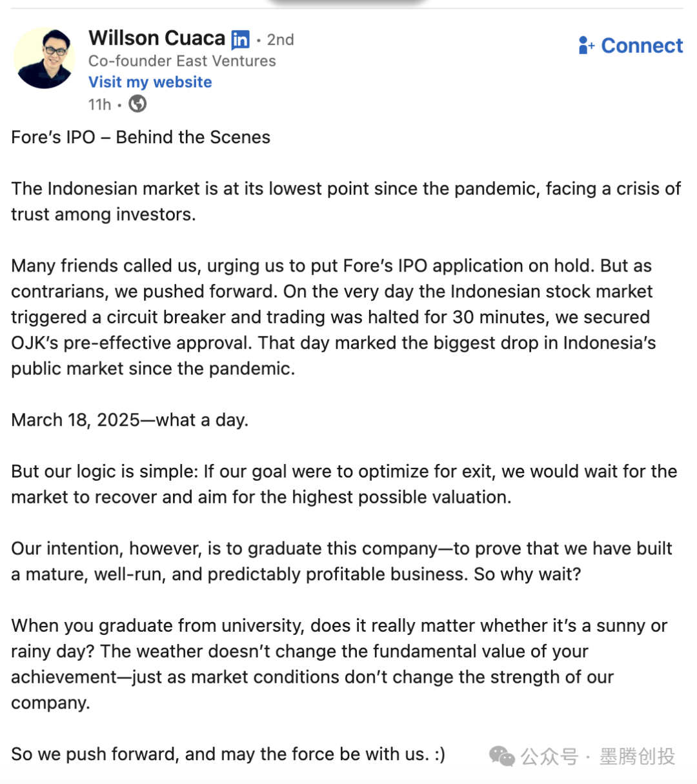
Task: Click the paragraph starting But our logic
Action: pos(344,484)
